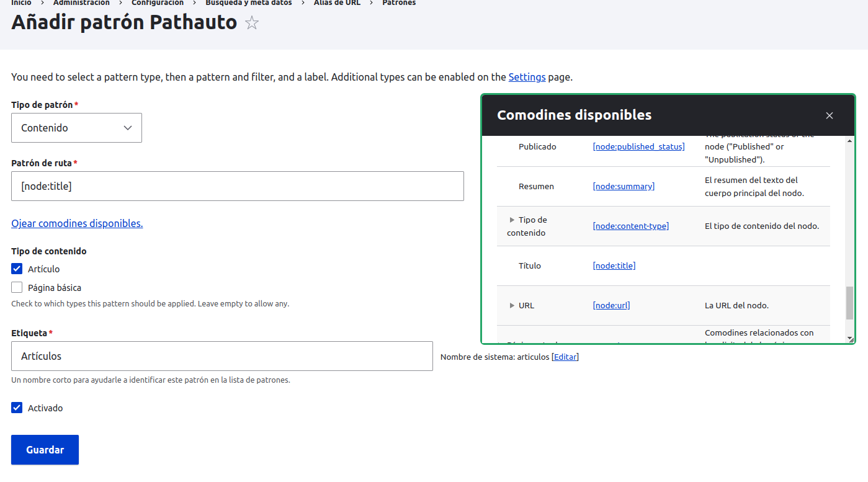The height and width of the screenshot is (482, 868).
Task: Open the Settings link
Action: 527,78
